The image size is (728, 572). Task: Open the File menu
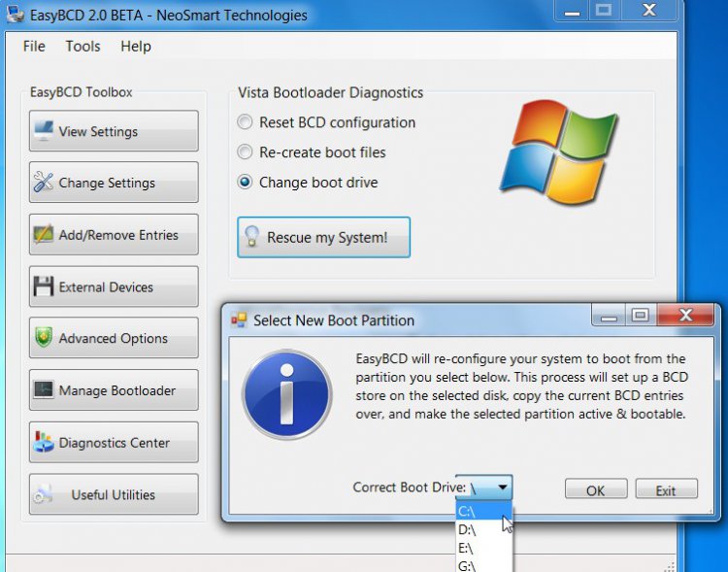[x=34, y=46]
